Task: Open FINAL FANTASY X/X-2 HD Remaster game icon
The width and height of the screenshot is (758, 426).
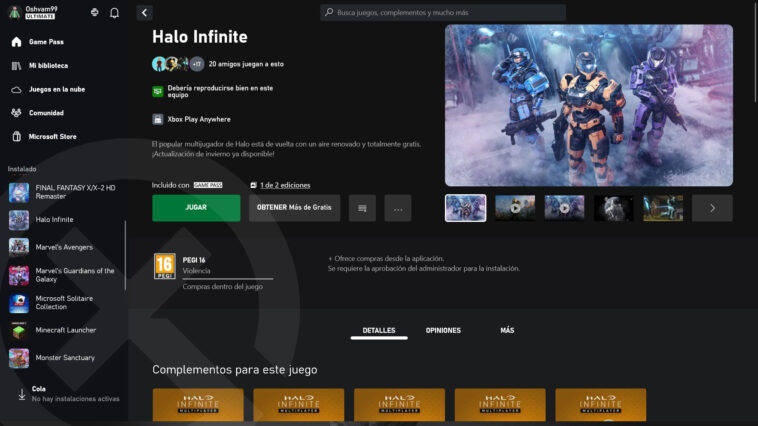Action: pyautogui.click(x=19, y=192)
